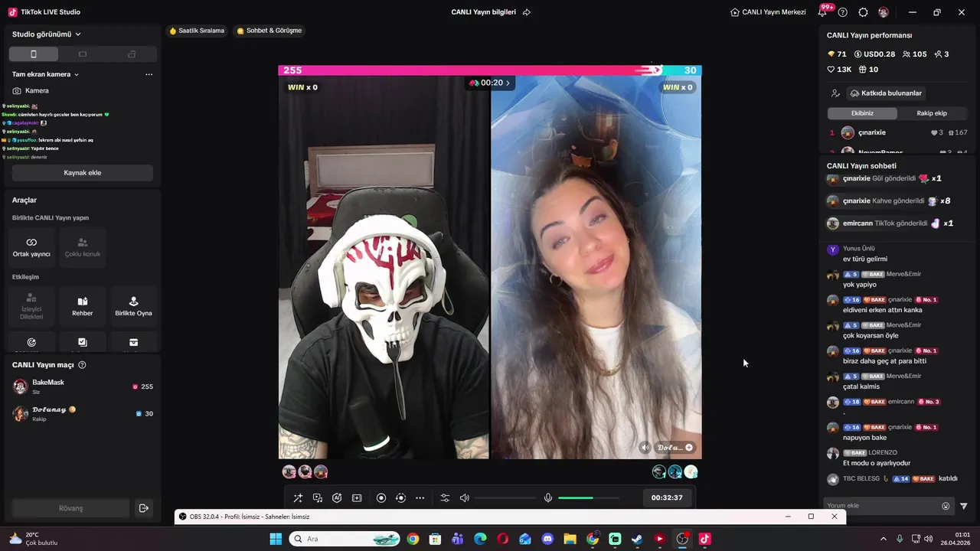This screenshot has height=551, width=980.
Task: Open the help question mark icon in title bar
Action: coord(843,12)
